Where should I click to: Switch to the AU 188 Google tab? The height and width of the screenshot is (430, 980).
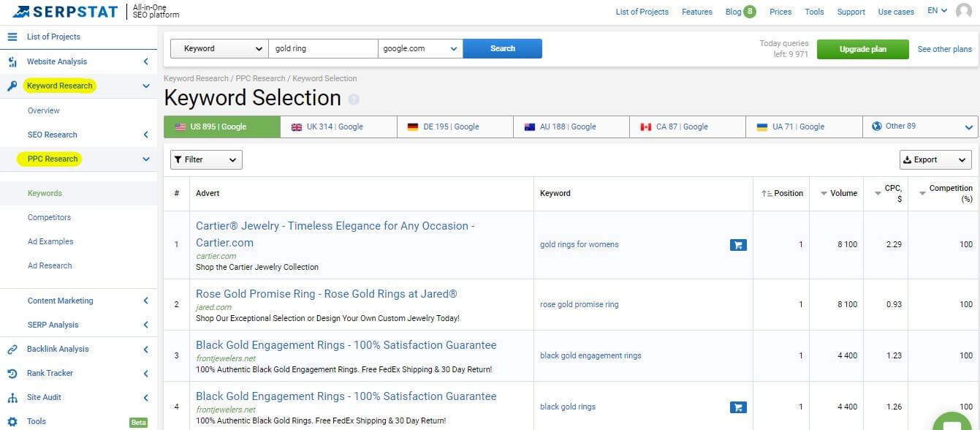(x=571, y=127)
